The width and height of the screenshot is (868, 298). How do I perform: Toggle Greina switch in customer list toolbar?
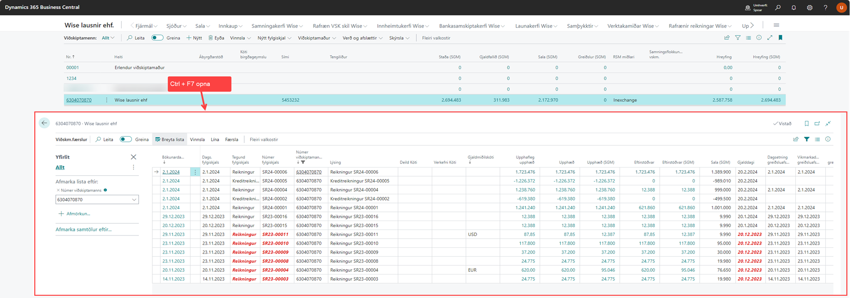157,38
